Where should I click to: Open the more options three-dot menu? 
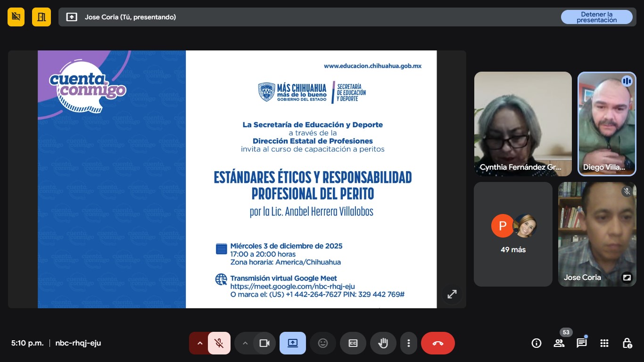pyautogui.click(x=409, y=343)
